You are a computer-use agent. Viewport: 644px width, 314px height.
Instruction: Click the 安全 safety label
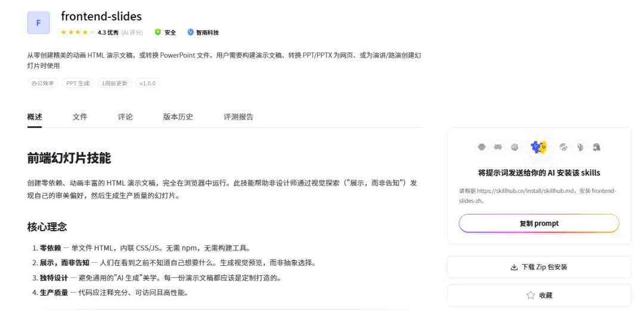click(x=170, y=32)
